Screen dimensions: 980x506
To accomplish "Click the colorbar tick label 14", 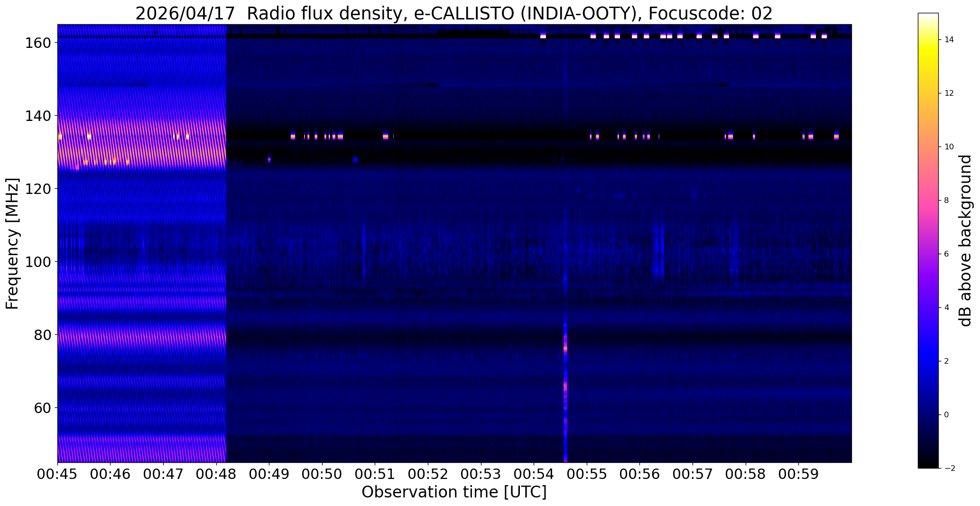I will (x=949, y=40).
